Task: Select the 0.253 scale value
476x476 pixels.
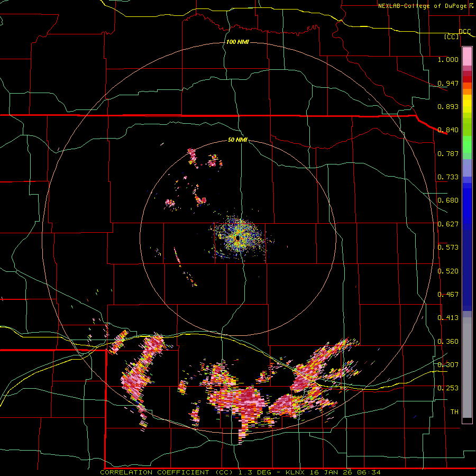Action: click(x=448, y=388)
